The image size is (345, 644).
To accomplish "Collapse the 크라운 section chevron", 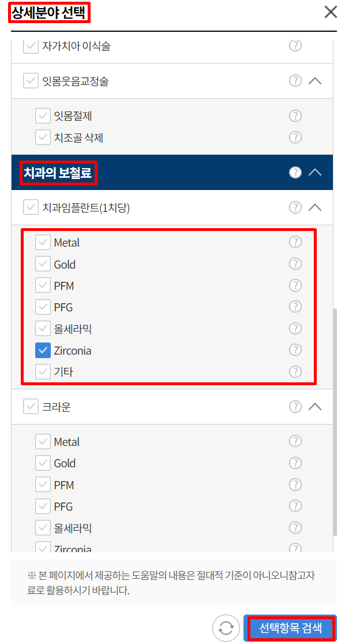I will pyautogui.click(x=316, y=407).
